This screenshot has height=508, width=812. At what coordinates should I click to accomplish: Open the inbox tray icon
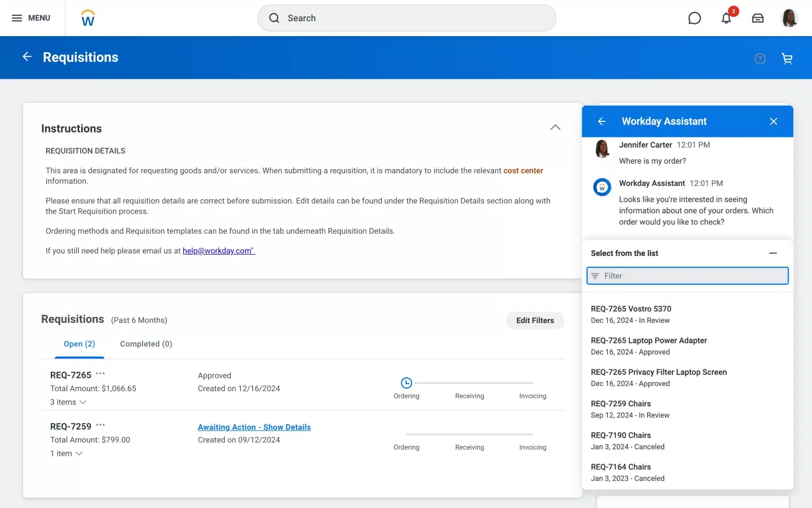[x=758, y=18]
